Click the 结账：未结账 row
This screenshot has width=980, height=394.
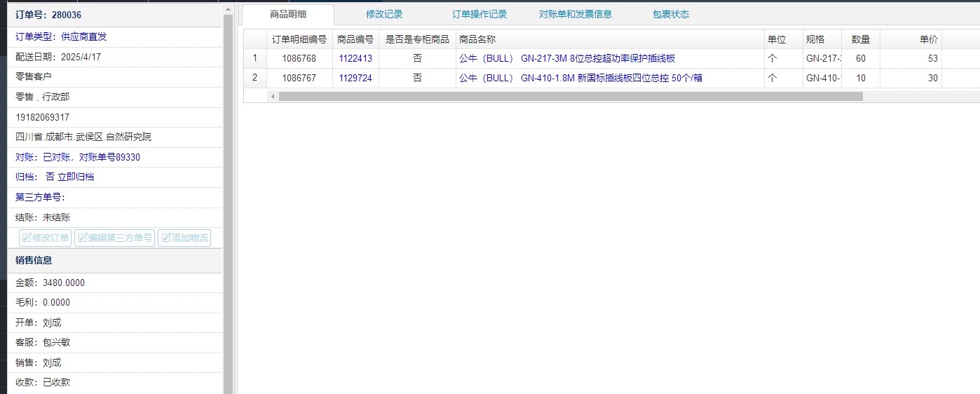click(x=115, y=217)
